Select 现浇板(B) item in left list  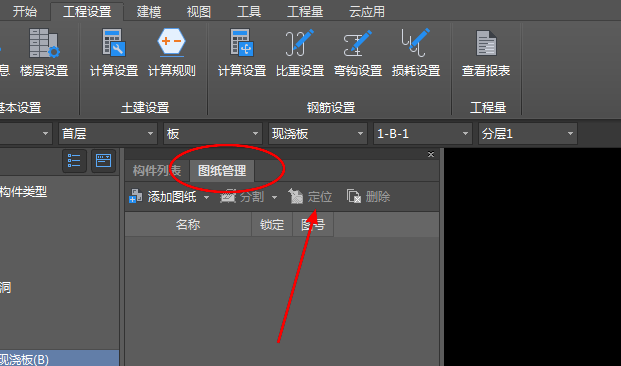point(59,358)
